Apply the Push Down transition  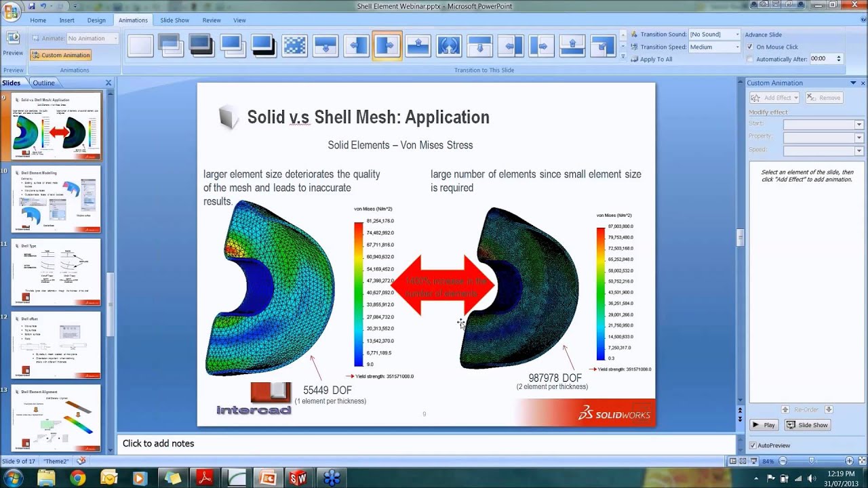click(x=480, y=46)
